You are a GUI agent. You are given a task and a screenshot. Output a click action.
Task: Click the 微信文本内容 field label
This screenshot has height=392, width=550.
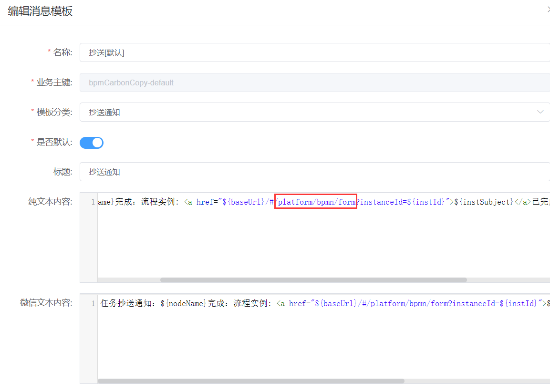(46, 303)
